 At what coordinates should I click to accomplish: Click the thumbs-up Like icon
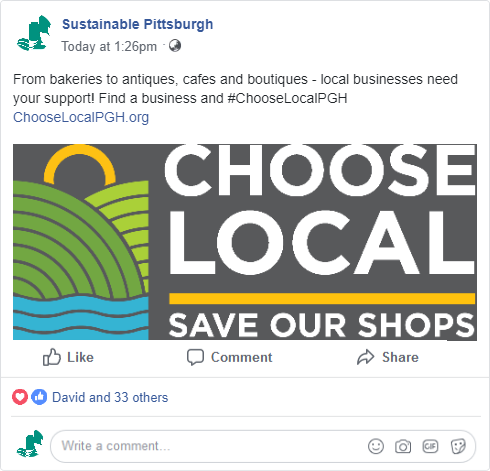click(x=52, y=357)
